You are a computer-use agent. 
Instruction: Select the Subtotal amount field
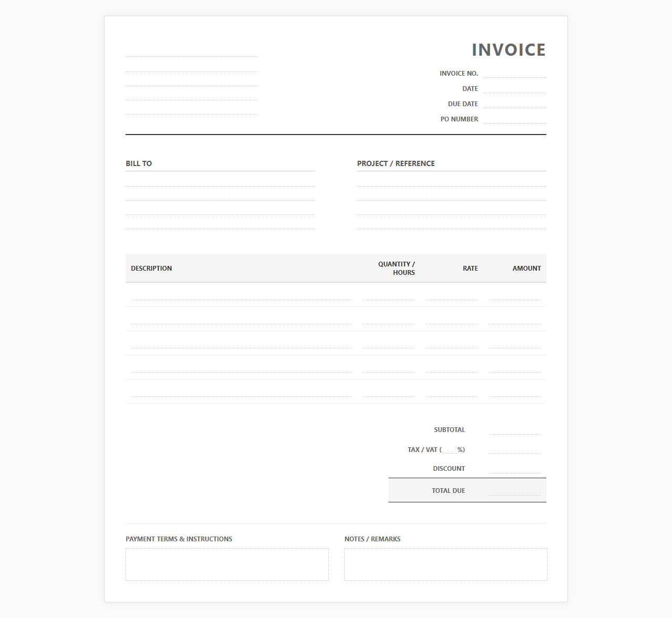(515, 429)
